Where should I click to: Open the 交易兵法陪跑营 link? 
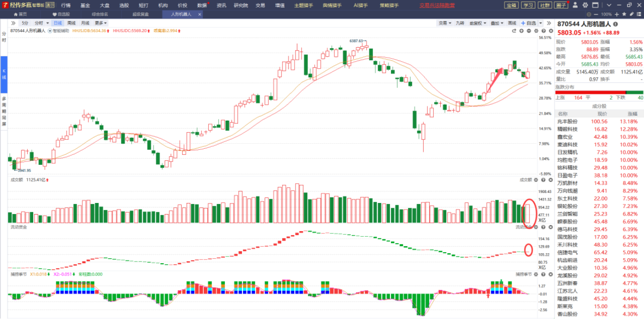click(x=437, y=6)
